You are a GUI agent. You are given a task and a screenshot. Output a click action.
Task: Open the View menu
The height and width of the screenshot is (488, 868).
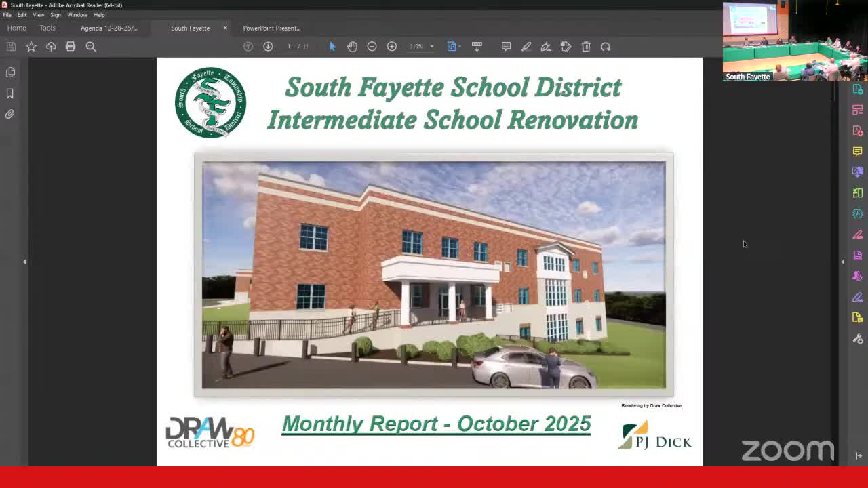(38, 14)
